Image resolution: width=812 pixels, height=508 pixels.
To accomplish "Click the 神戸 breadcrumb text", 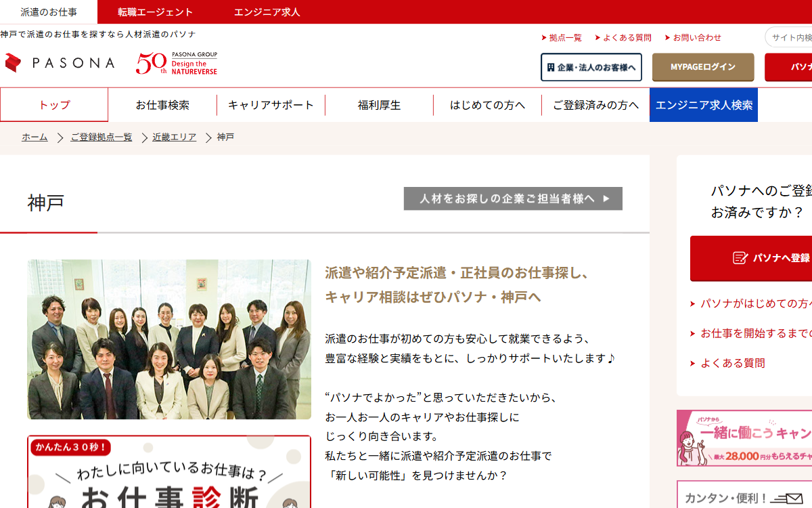I will click(x=225, y=137).
